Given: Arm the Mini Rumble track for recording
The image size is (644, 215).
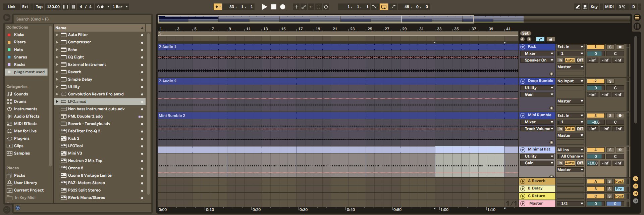Looking at the screenshot, I should [620, 116].
